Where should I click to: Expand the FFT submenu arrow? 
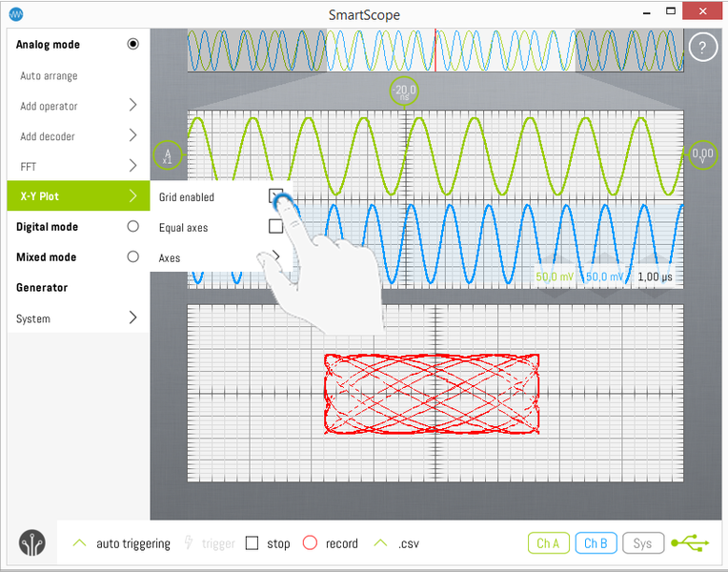[x=132, y=166]
